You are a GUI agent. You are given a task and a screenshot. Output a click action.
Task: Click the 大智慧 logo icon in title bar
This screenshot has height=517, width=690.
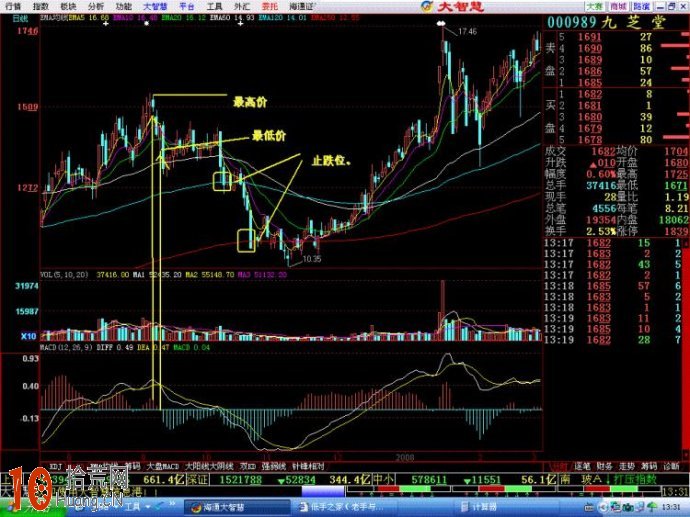[x=427, y=6]
